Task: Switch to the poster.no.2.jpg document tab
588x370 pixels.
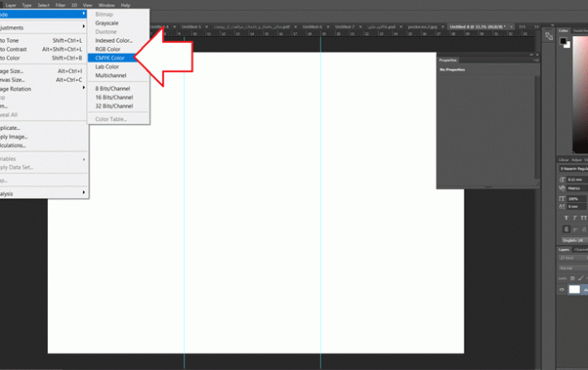Action: click(x=423, y=27)
